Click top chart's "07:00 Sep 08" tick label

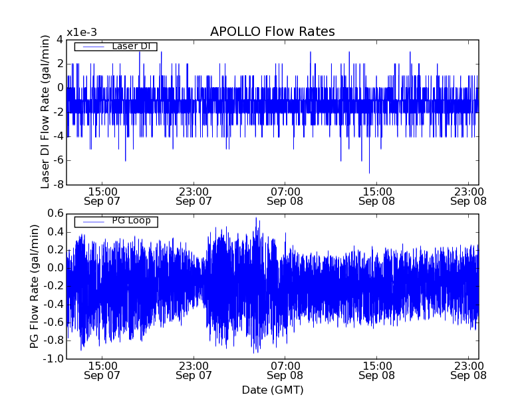pos(285,196)
